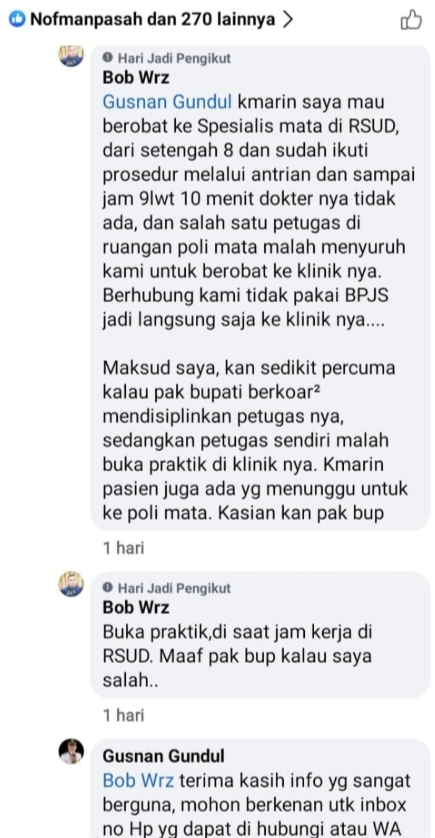
Task: Click first Hari Jadi Pengikut label text
Action: coord(174,58)
